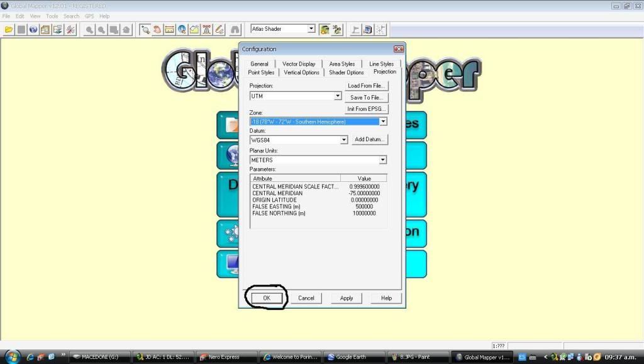Image resolution: width=644 pixels, height=364 pixels.
Task: Open the View menu
Action: click(x=35, y=16)
